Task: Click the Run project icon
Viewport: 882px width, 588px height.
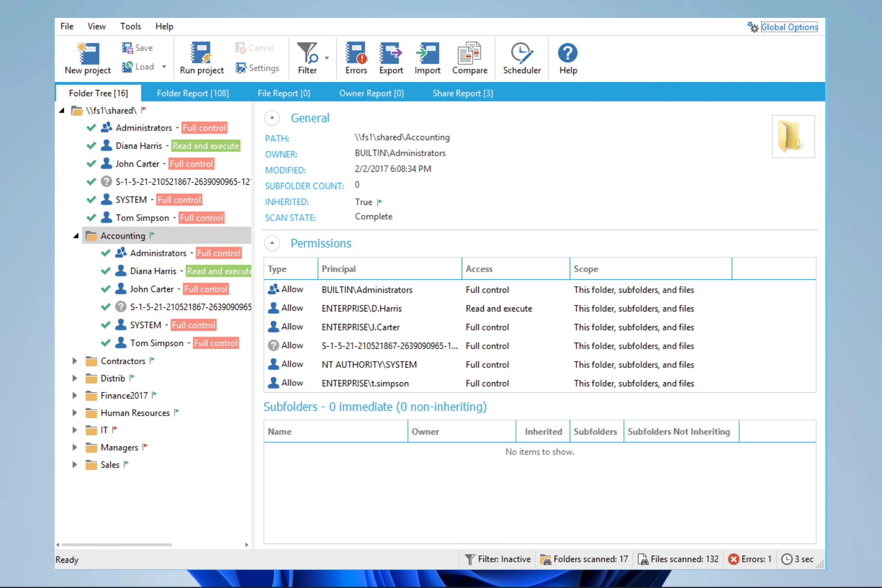Action: tap(201, 53)
